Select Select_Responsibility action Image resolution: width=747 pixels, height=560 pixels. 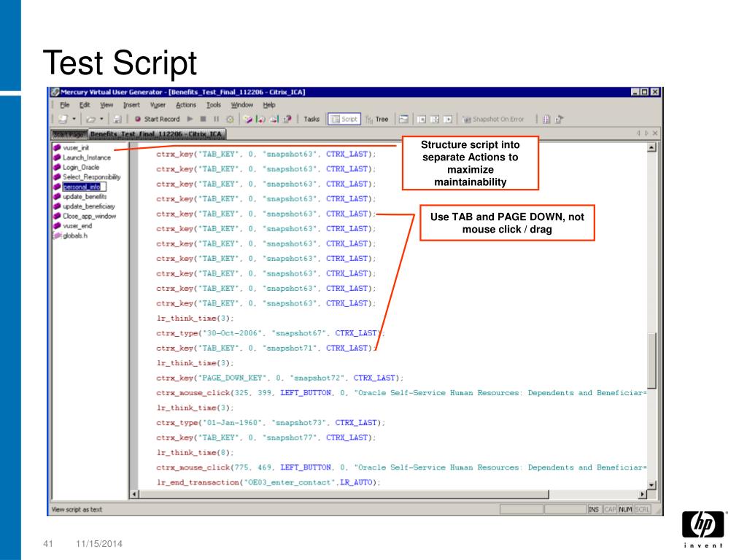pyautogui.click(x=88, y=177)
